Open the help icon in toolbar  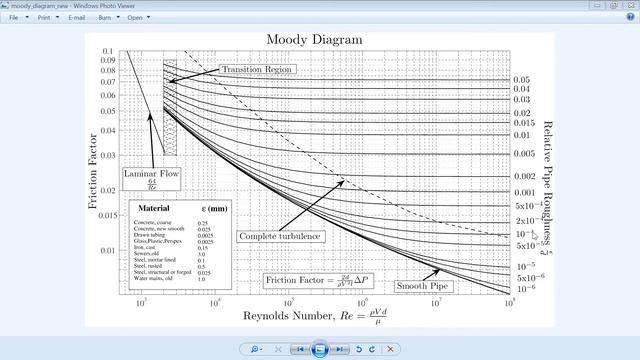click(x=631, y=17)
